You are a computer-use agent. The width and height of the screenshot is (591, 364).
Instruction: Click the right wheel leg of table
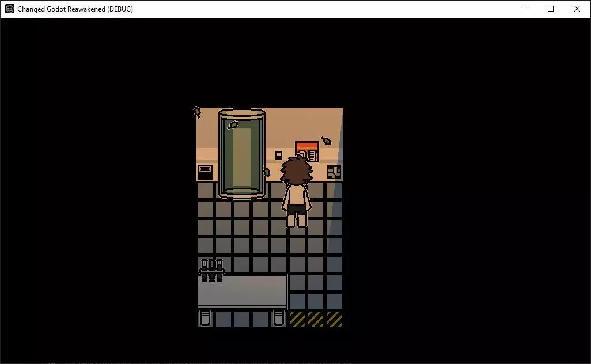(x=279, y=318)
